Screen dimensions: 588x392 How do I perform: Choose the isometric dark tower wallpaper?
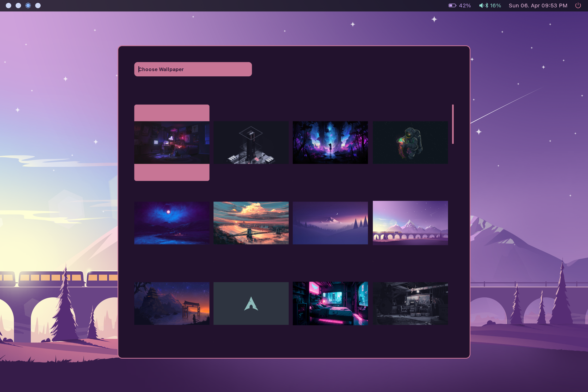251,143
